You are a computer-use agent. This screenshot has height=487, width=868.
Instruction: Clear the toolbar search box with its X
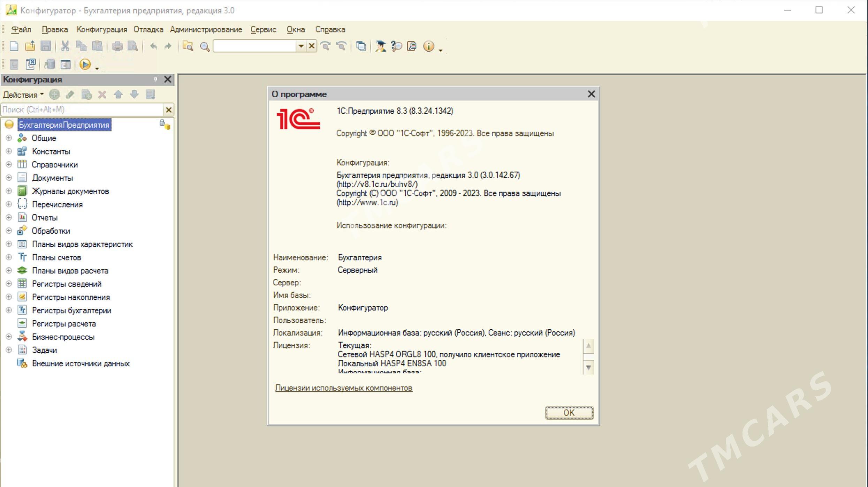pos(312,46)
